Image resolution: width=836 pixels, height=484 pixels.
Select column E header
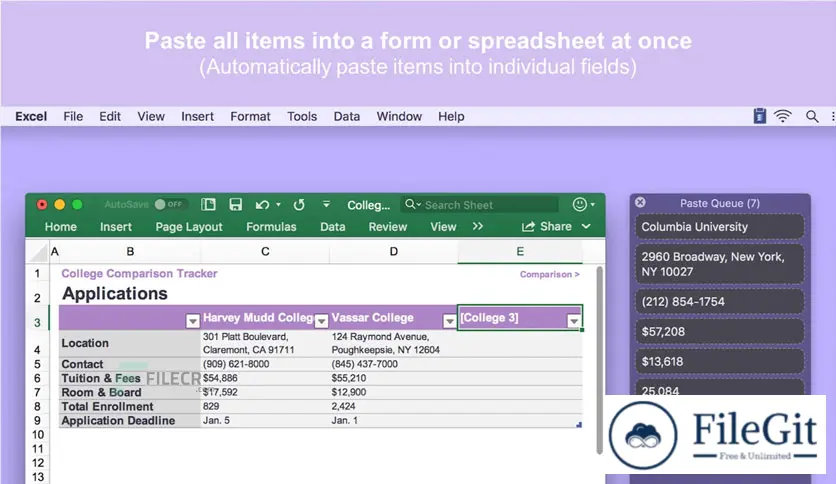[520, 252]
